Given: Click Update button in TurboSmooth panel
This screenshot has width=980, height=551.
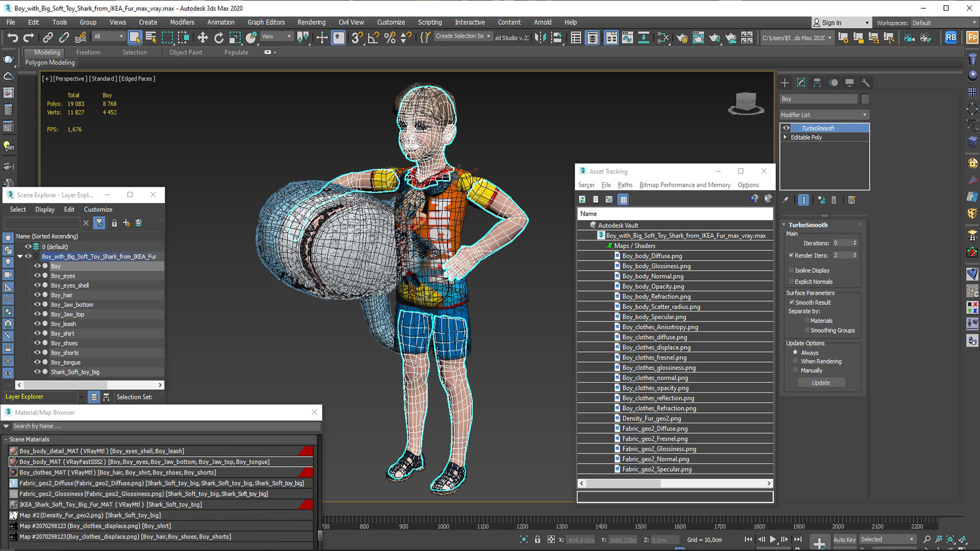Looking at the screenshot, I should click(x=821, y=382).
